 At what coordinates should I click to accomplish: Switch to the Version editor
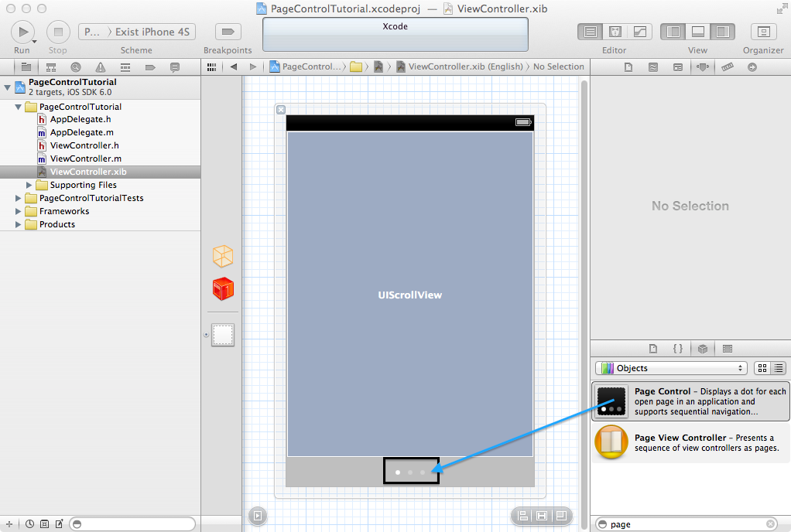(639, 31)
